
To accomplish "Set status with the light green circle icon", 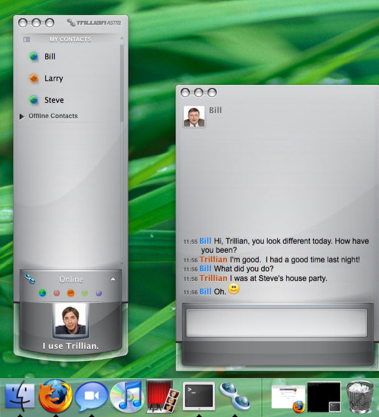I will tap(85, 293).
